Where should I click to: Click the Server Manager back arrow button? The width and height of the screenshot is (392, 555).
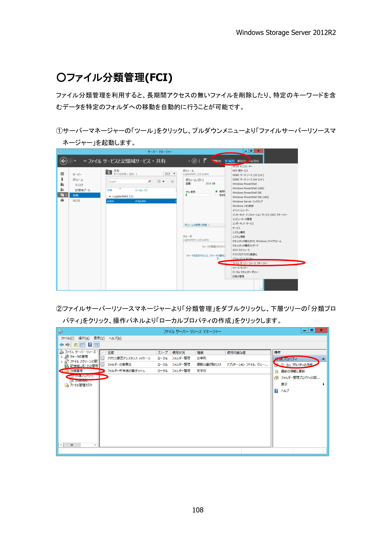pyautogui.click(x=63, y=161)
